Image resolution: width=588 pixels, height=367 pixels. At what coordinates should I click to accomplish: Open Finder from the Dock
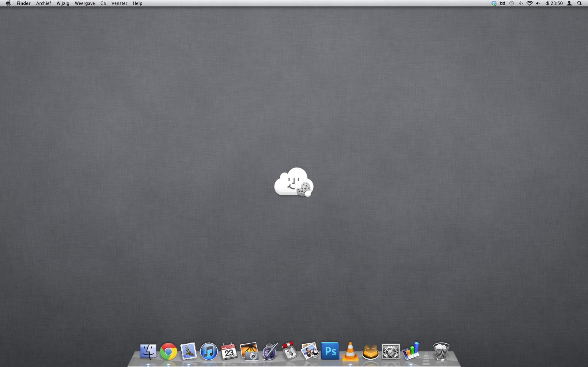coord(148,351)
